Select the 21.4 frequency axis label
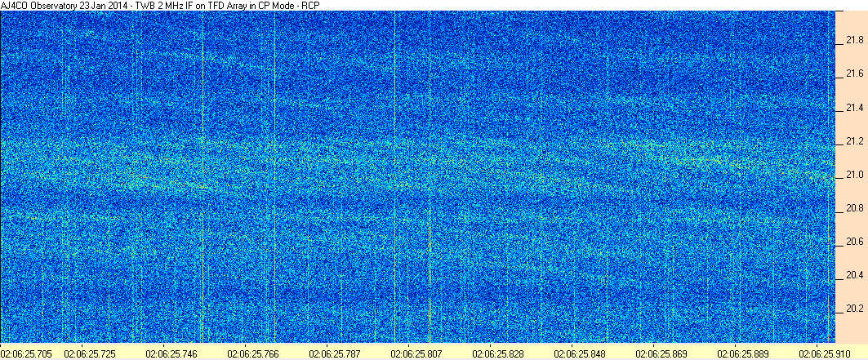Screen dimensions: 868x360 [x=855, y=107]
